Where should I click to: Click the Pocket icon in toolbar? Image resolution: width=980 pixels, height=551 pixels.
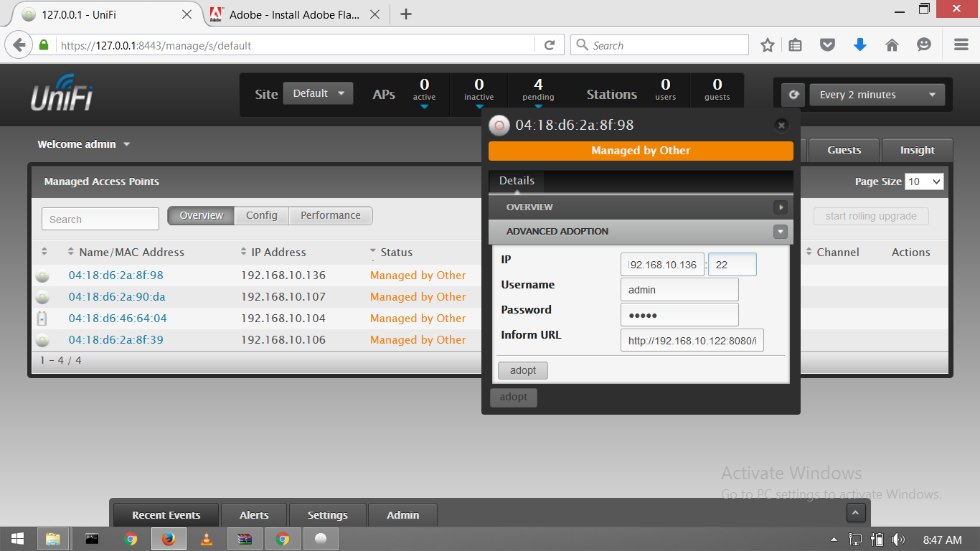click(827, 45)
